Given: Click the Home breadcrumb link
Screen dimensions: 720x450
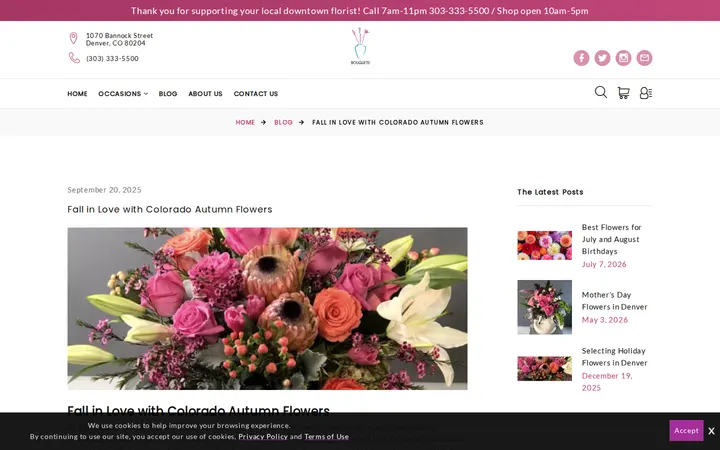Looking at the screenshot, I should pos(245,122).
